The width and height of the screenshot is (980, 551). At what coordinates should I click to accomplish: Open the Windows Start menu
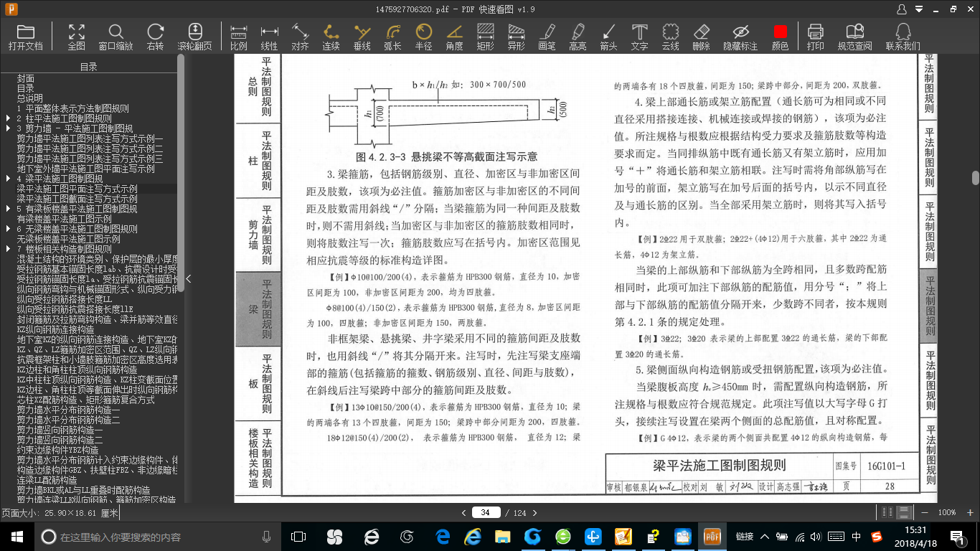coord(17,537)
